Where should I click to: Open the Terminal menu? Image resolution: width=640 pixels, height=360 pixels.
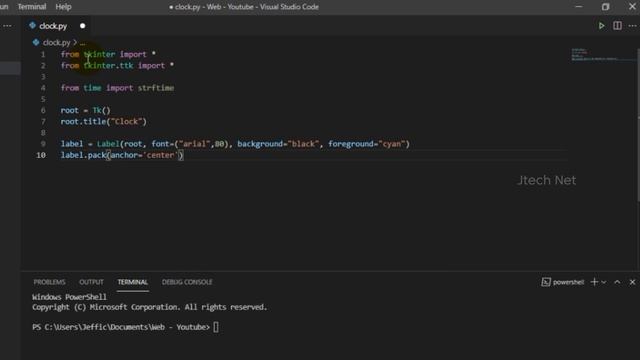click(x=32, y=7)
